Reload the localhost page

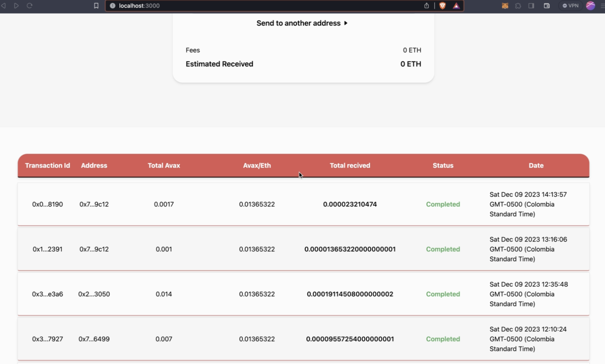pyautogui.click(x=30, y=5)
